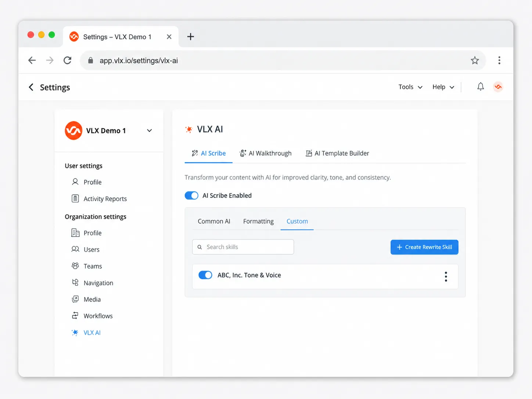
Task: Click the Activity Reports document icon
Action: pyautogui.click(x=75, y=198)
